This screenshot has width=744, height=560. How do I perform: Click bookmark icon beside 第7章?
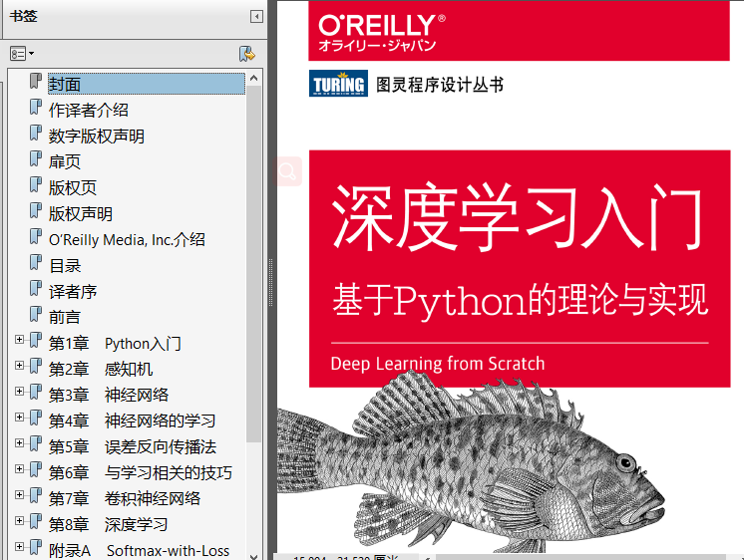tap(36, 495)
